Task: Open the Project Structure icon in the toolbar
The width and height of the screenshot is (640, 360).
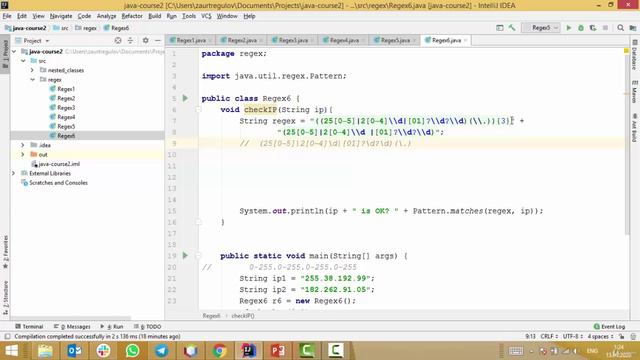Action: (x=633, y=28)
